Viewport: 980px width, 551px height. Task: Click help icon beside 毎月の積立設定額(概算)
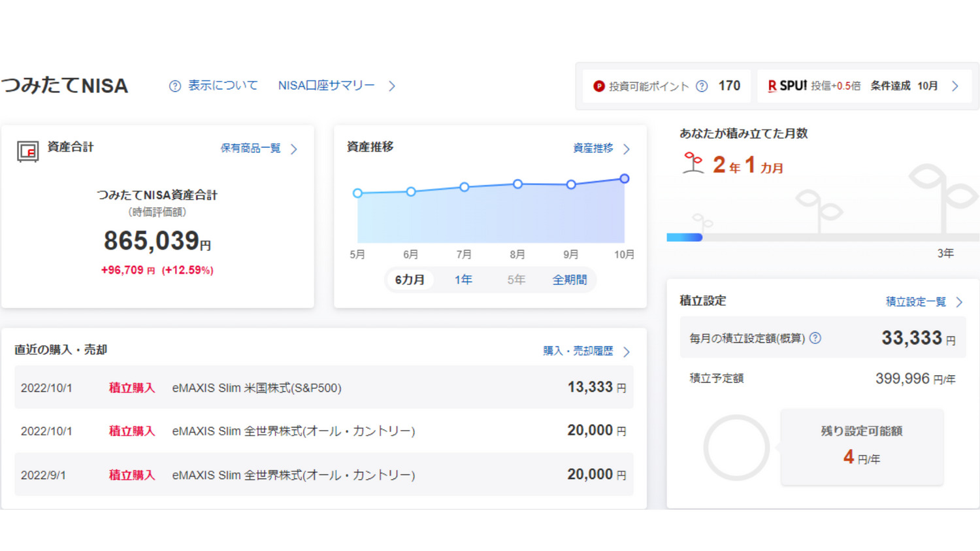(x=815, y=338)
